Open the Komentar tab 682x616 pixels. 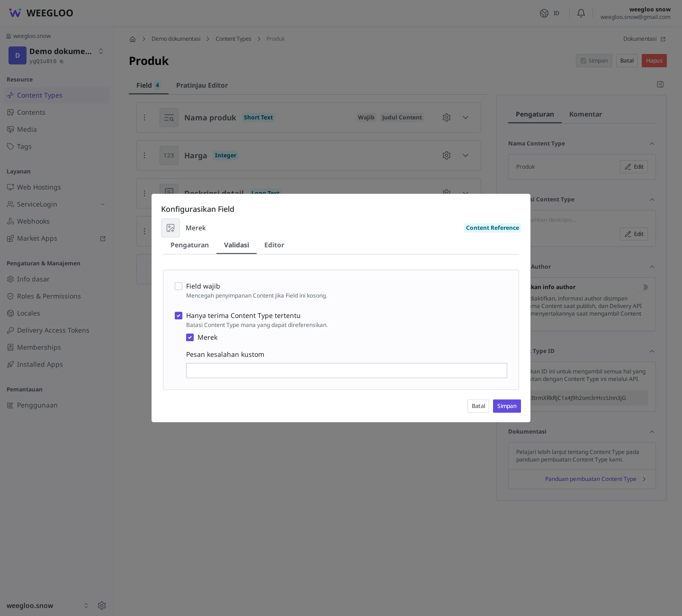[x=586, y=114]
